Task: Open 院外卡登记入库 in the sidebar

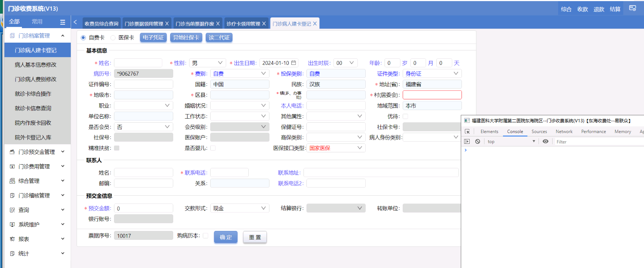Action: click(37, 138)
